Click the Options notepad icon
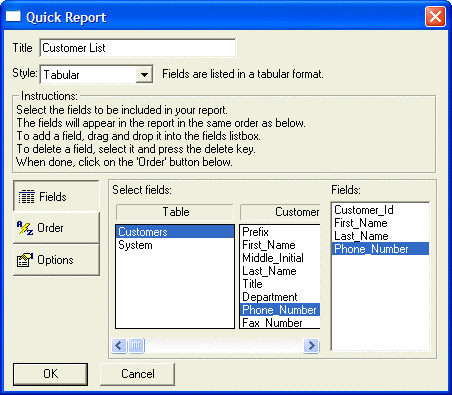The image size is (452, 395). 25,260
